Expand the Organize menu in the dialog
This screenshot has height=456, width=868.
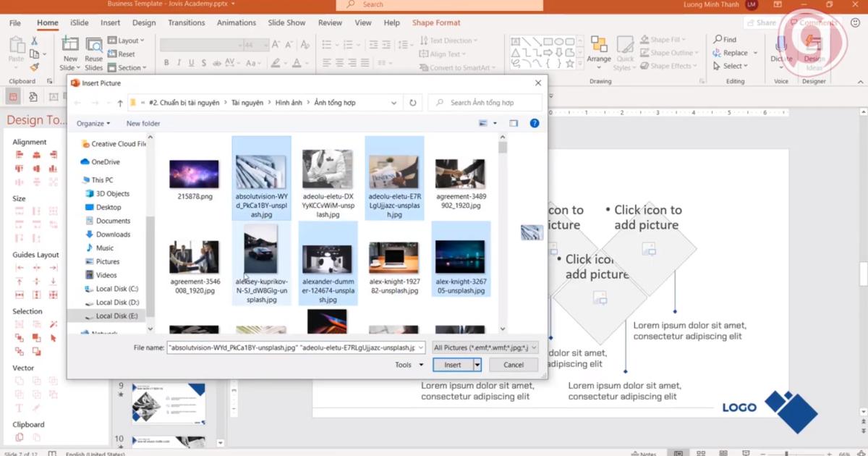tap(93, 123)
